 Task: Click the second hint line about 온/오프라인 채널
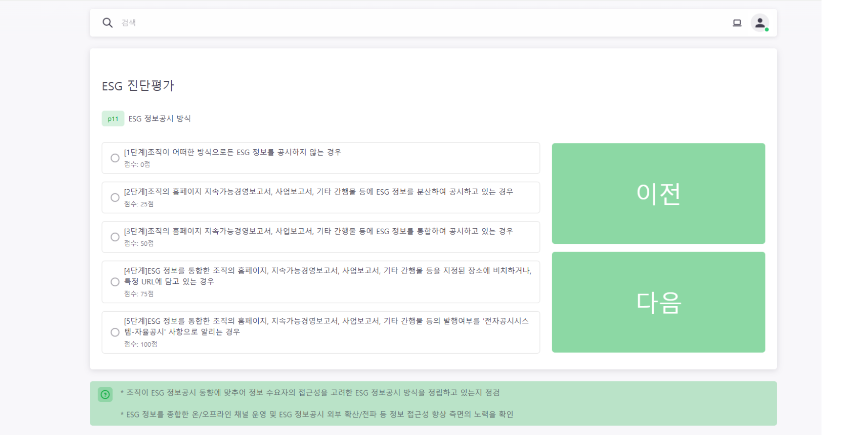pos(317,415)
